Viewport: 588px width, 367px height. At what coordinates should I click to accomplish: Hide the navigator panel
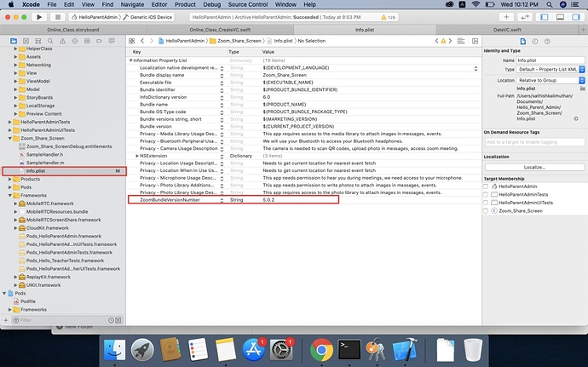tap(545, 17)
